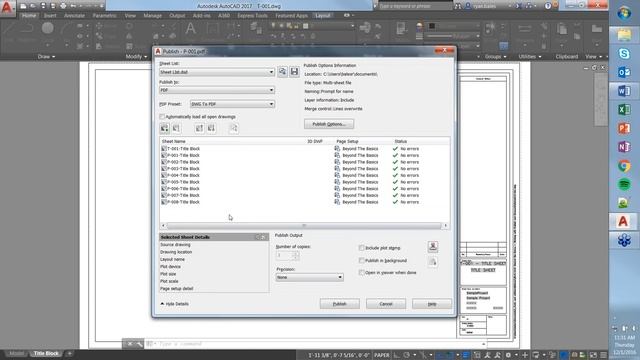Open the Output ribbon tab
This screenshot has height=360, width=640.
tap(177, 16)
